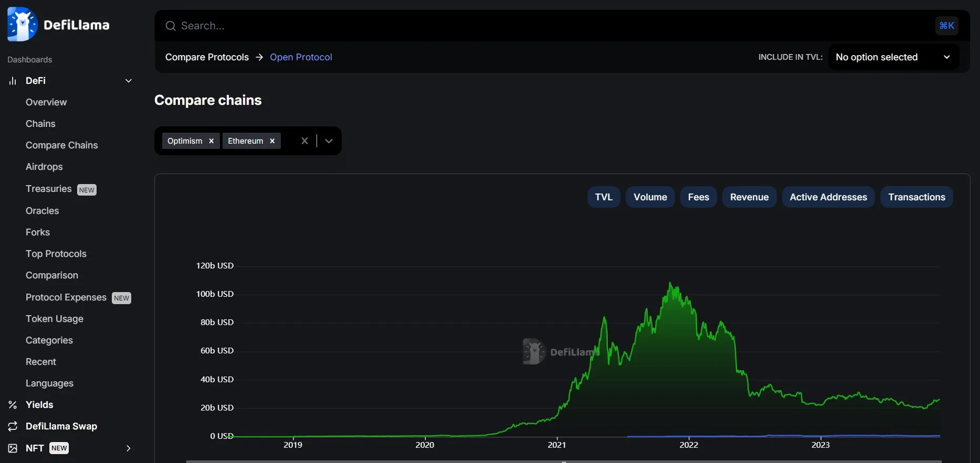Image resolution: width=980 pixels, height=463 pixels.
Task: Open Chains in the sidebar
Action: 40,124
